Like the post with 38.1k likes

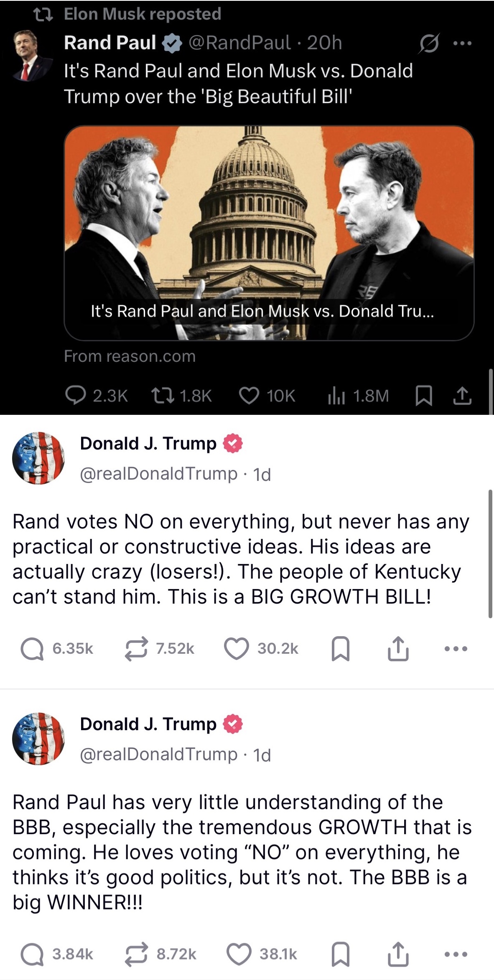239,955
